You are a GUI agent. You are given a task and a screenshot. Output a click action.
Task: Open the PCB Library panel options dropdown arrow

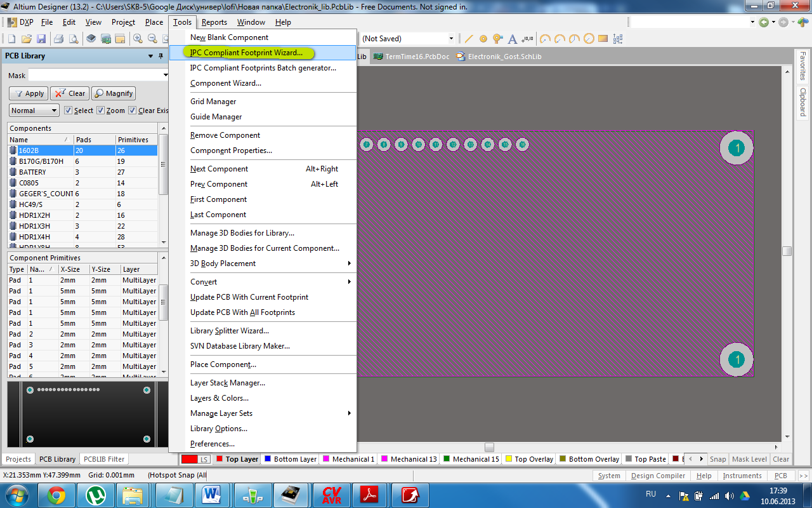point(151,56)
